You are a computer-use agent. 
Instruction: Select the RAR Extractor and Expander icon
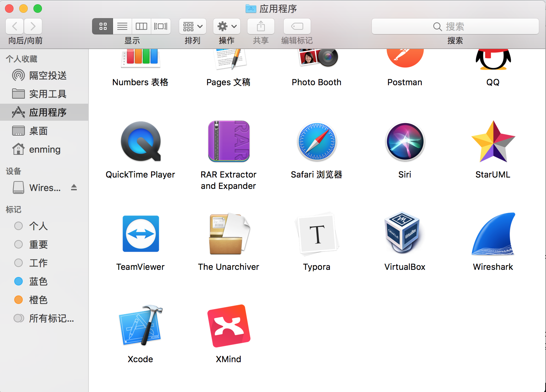(x=229, y=141)
